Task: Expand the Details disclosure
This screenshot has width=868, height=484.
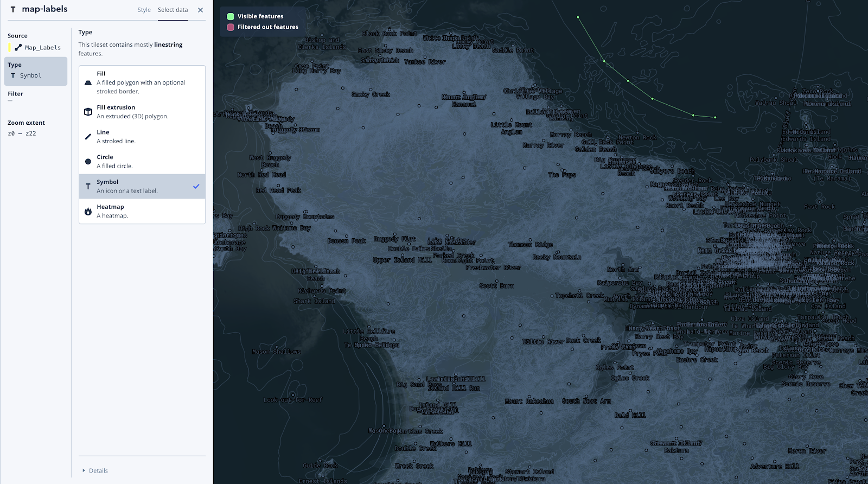Action: click(x=95, y=470)
